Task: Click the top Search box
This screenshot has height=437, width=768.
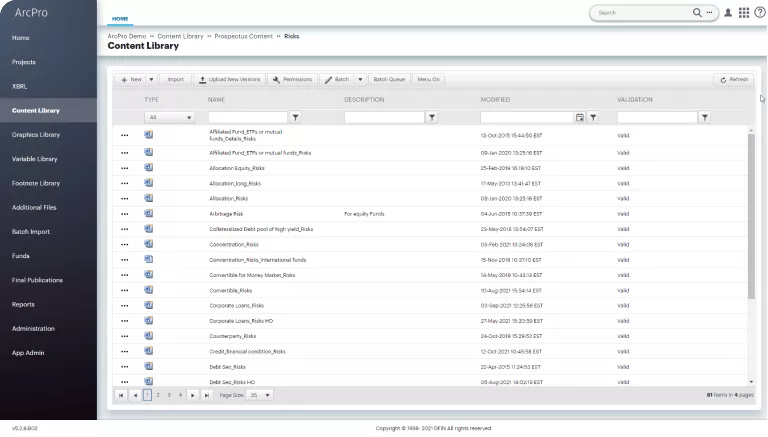Action: [x=642, y=13]
